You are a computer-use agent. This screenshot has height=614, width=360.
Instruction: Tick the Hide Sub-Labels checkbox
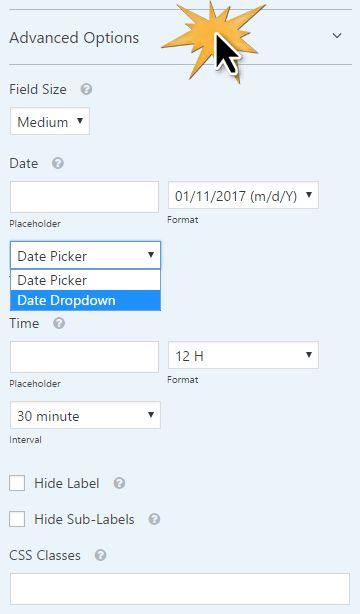coord(17,519)
